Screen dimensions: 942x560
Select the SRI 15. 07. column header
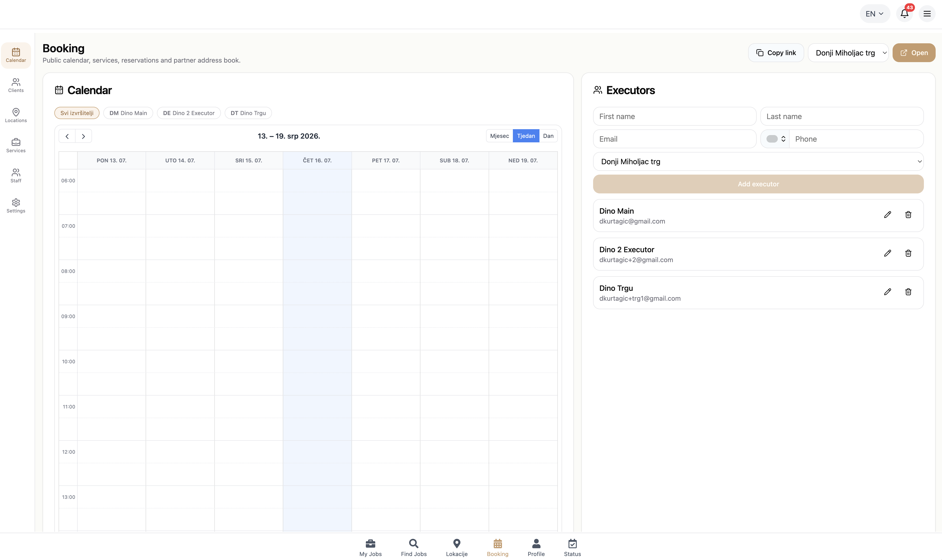(249, 161)
